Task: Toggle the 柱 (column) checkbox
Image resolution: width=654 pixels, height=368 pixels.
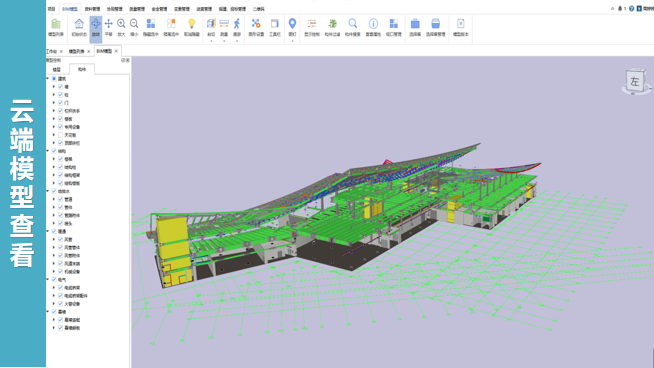Action: (x=60, y=95)
